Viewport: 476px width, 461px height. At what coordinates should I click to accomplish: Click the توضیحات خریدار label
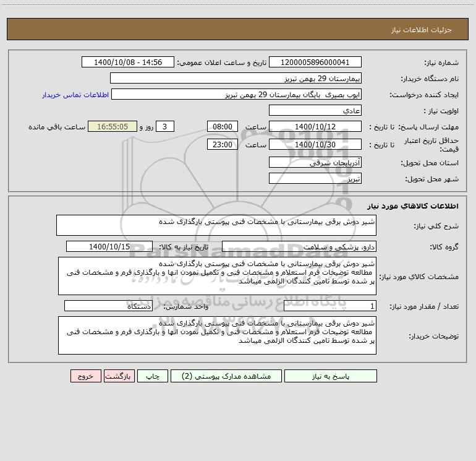(433, 336)
